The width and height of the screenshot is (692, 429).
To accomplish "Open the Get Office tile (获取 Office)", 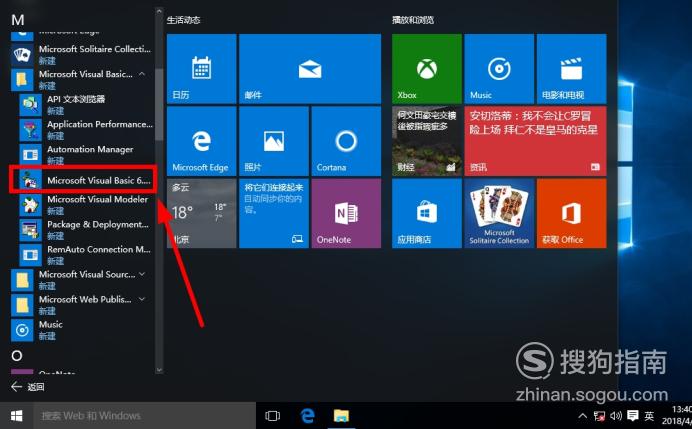I will pos(572,214).
